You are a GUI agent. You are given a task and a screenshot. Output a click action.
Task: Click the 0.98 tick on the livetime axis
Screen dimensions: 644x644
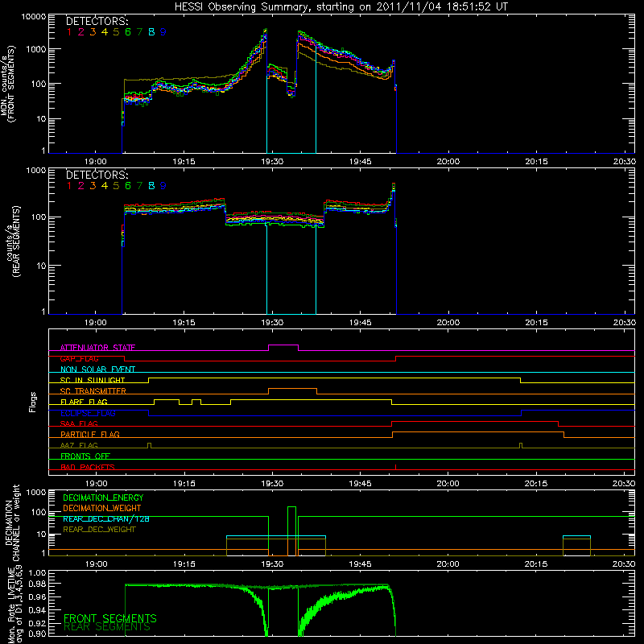point(37,584)
